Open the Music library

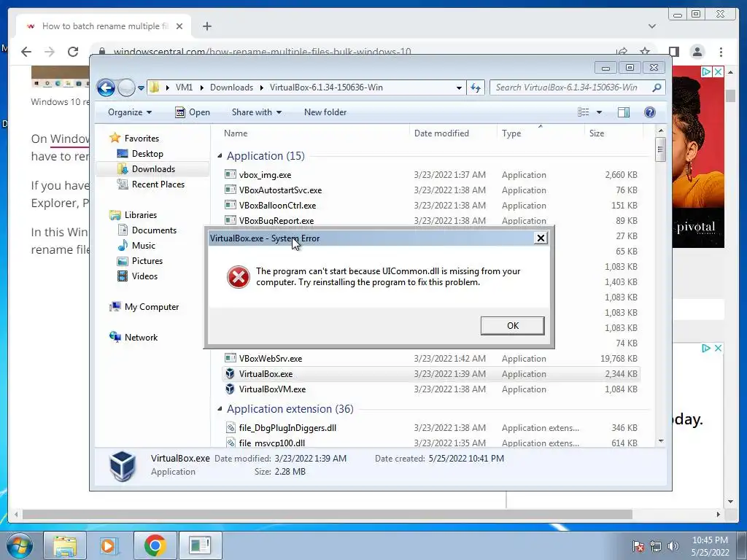coord(144,246)
